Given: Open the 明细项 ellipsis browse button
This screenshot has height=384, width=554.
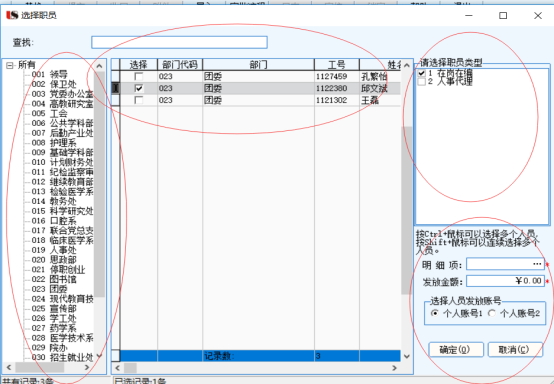Looking at the screenshot, I should (537, 264).
